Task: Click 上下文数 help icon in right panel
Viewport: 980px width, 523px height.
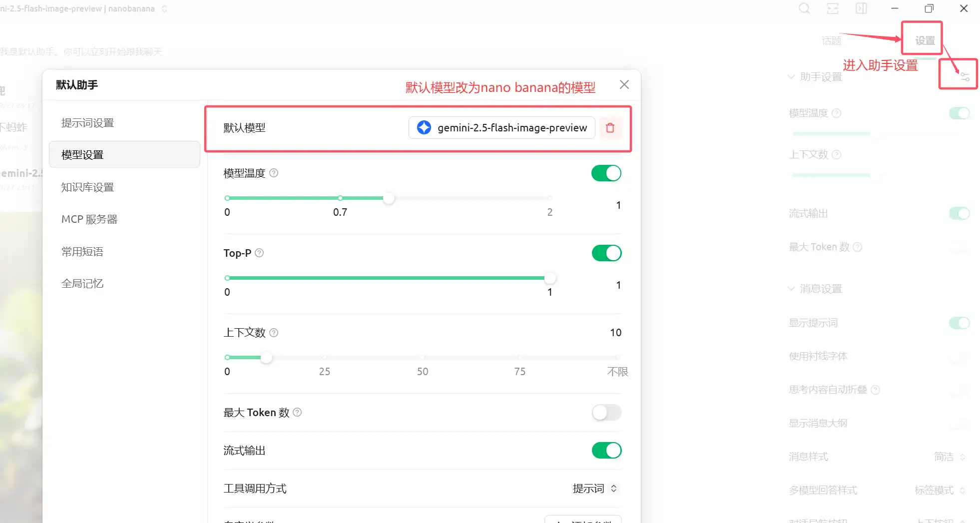Action: point(837,154)
